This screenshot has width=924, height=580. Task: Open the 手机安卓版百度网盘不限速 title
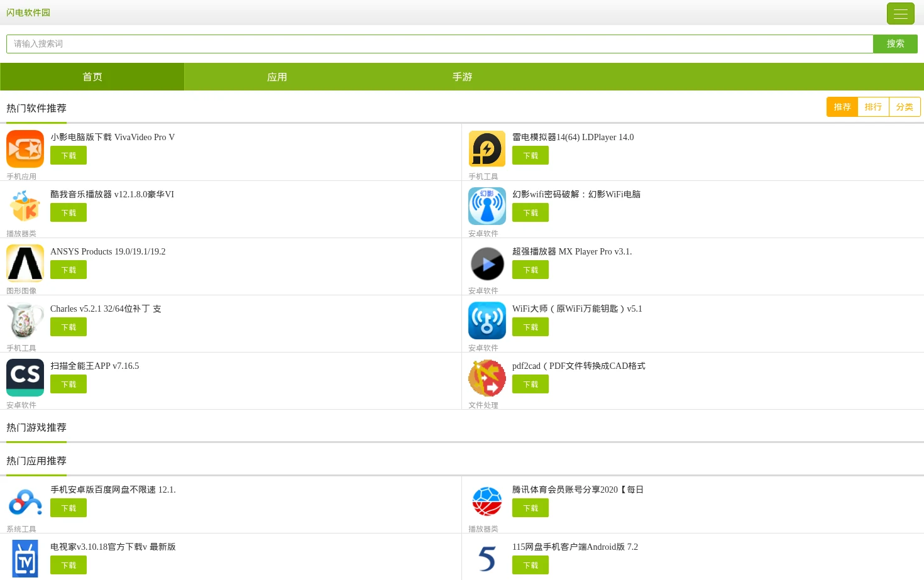coord(113,490)
